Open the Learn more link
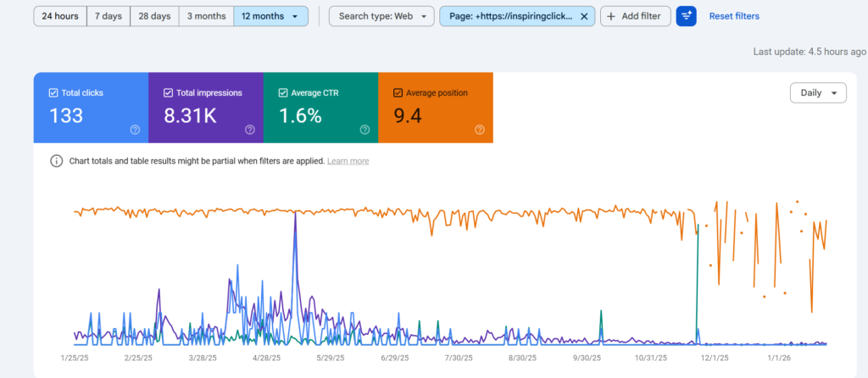Image resolution: width=868 pixels, height=378 pixels. click(x=348, y=161)
